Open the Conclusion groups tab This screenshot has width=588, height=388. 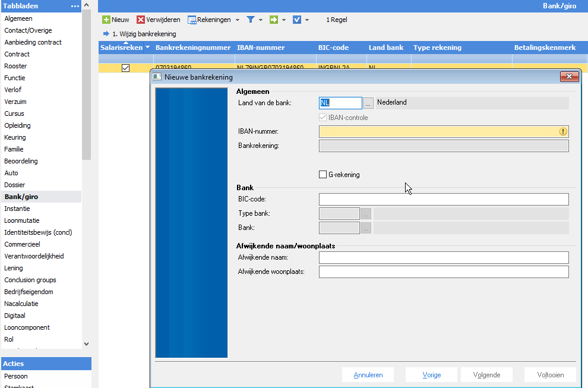point(30,280)
